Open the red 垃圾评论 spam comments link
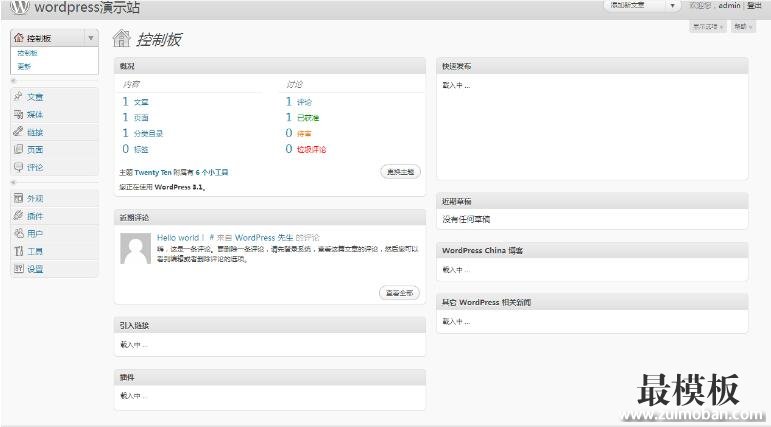Screen dimensions: 771x427 [x=312, y=149]
